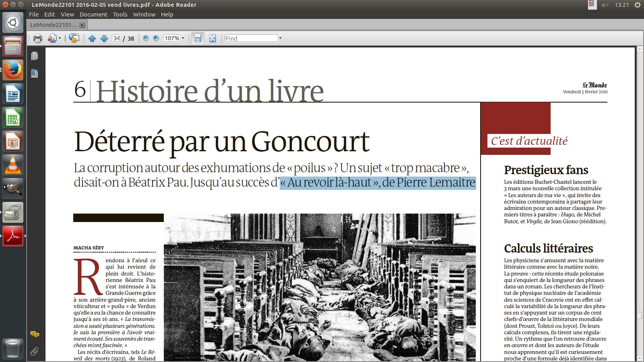Click the page number field showing 34
644x362 pixels.
click(116, 38)
